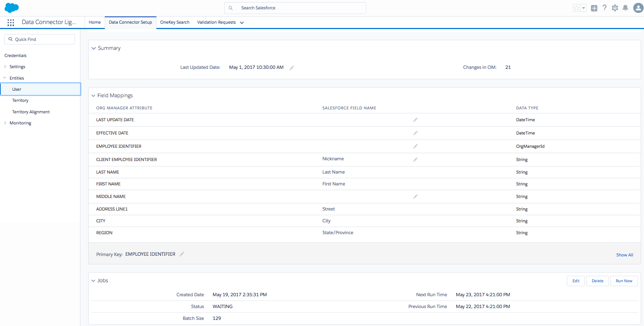The height and width of the screenshot is (326, 644).
Task: Open the user profile avatar
Action: tap(638, 8)
